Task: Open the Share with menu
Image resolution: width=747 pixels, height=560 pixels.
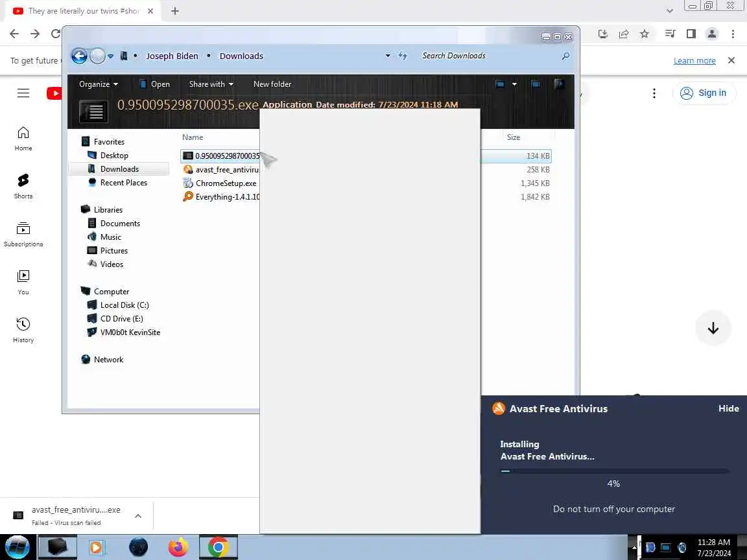Action: 211,84
